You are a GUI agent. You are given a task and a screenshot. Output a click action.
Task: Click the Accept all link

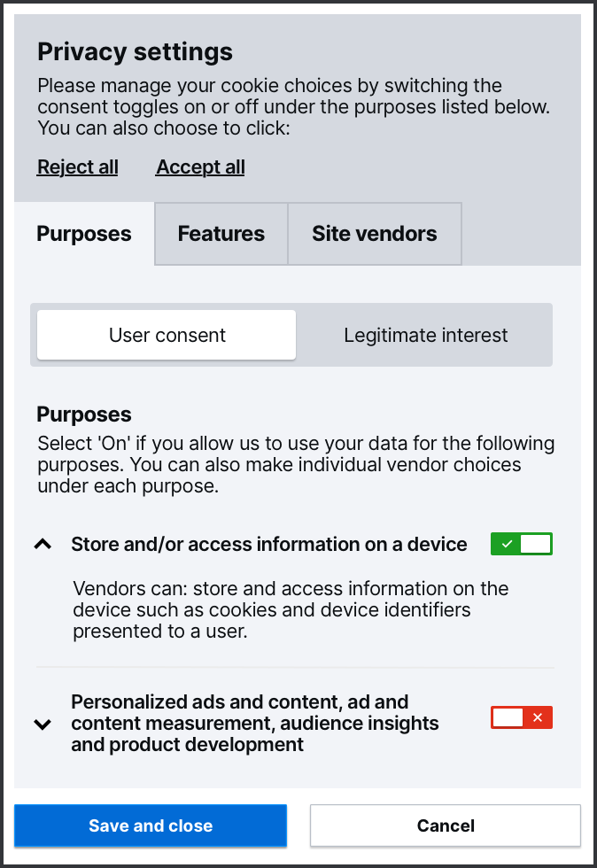tap(200, 167)
